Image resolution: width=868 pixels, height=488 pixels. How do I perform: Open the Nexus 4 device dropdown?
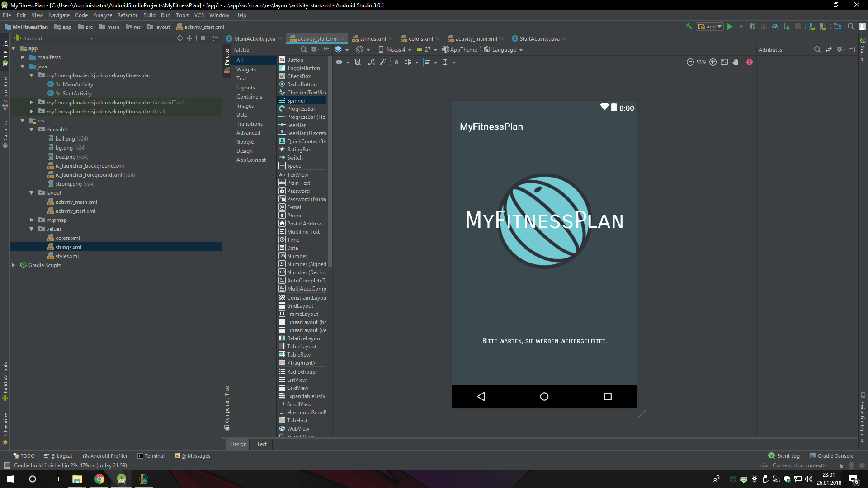395,50
